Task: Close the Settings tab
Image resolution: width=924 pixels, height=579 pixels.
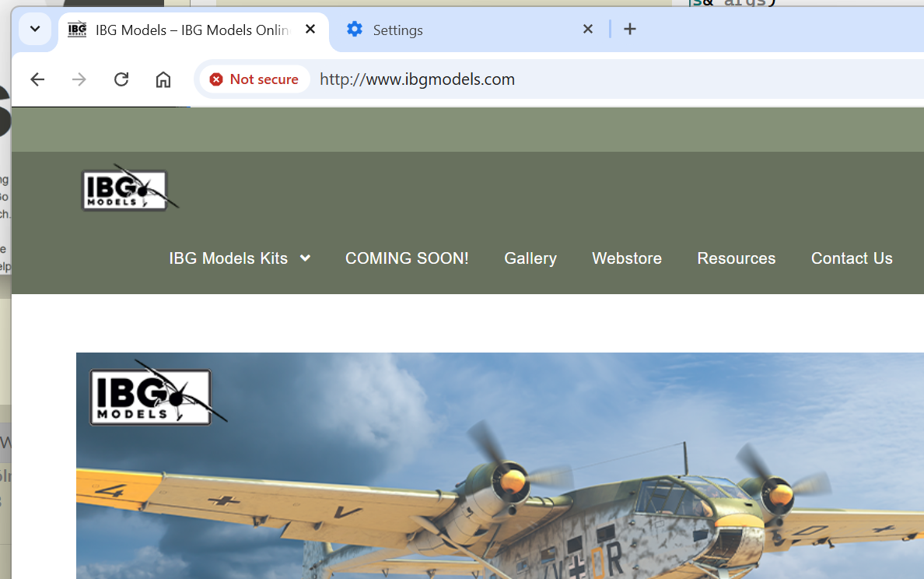Action: click(x=588, y=30)
